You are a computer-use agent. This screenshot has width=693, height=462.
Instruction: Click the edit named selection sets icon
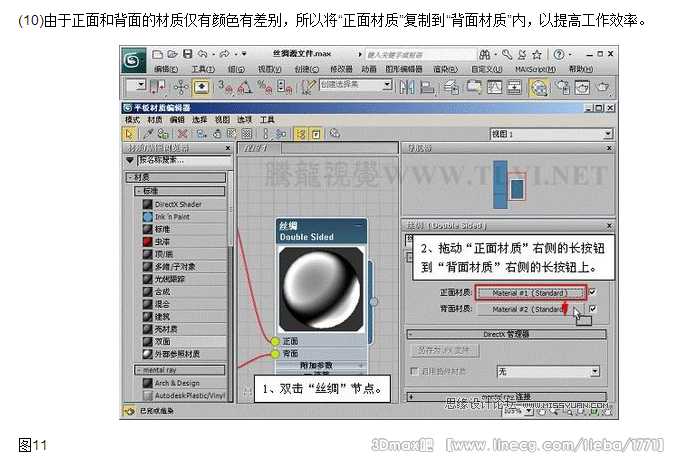pos(308,87)
